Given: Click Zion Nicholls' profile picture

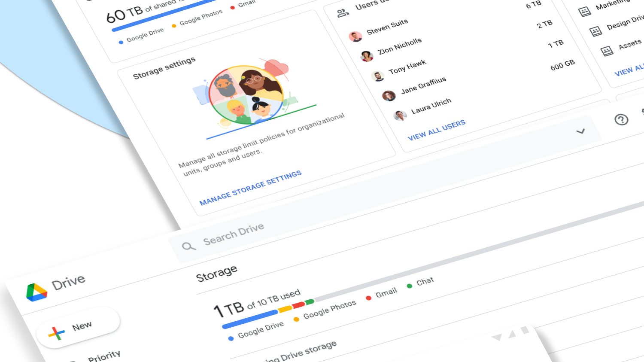Looking at the screenshot, I should [x=367, y=56].
